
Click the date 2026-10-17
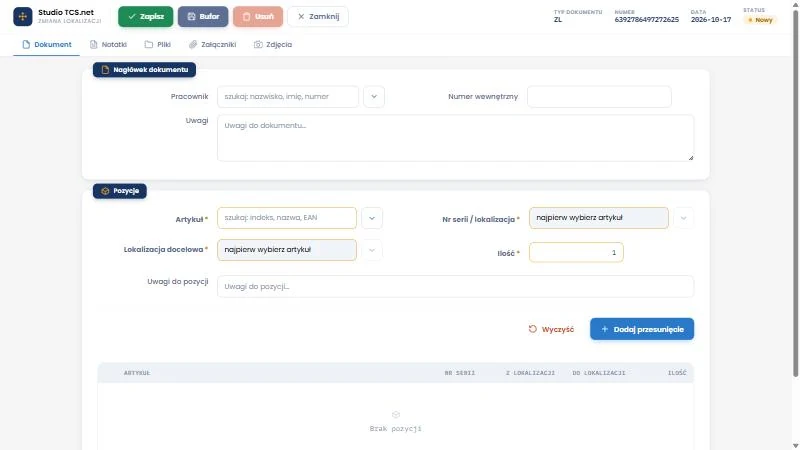pos(711,20)
